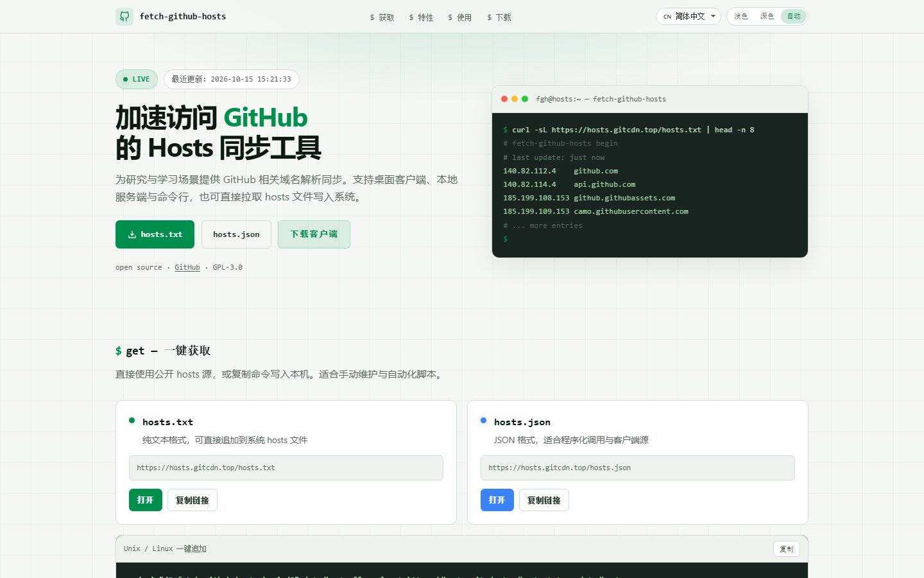Set theme to 自动 (auto)
924x578 pixels.
point(794,17)
